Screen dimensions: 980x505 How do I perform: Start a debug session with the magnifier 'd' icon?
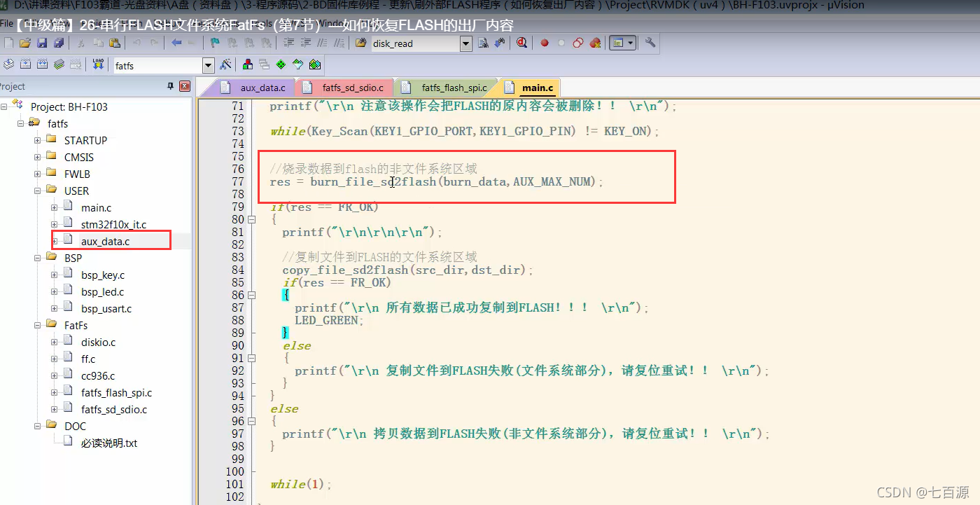(521, 43)
